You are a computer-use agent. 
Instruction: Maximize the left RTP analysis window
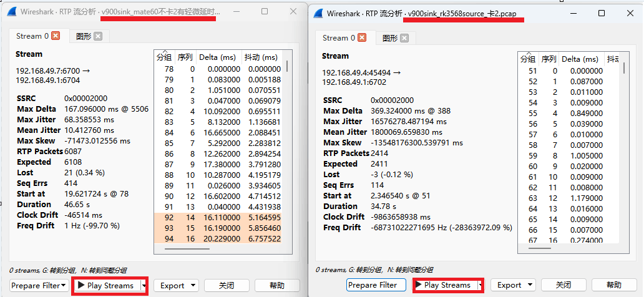pos(265,11)
